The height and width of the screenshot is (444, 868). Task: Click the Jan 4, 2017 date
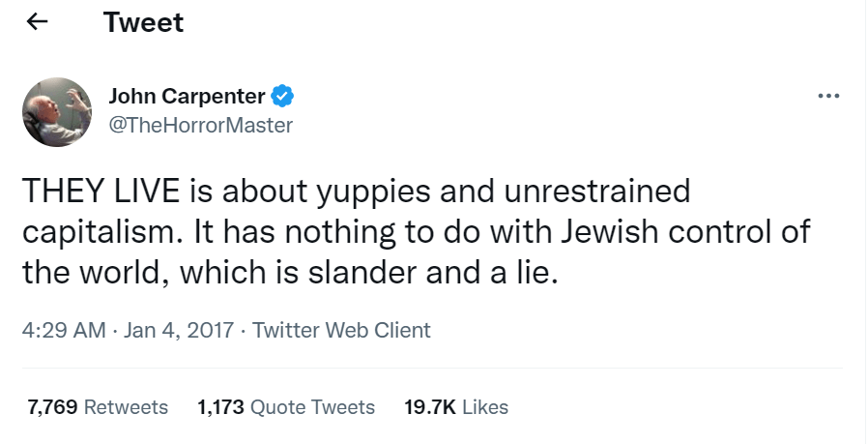click(178, 331)
